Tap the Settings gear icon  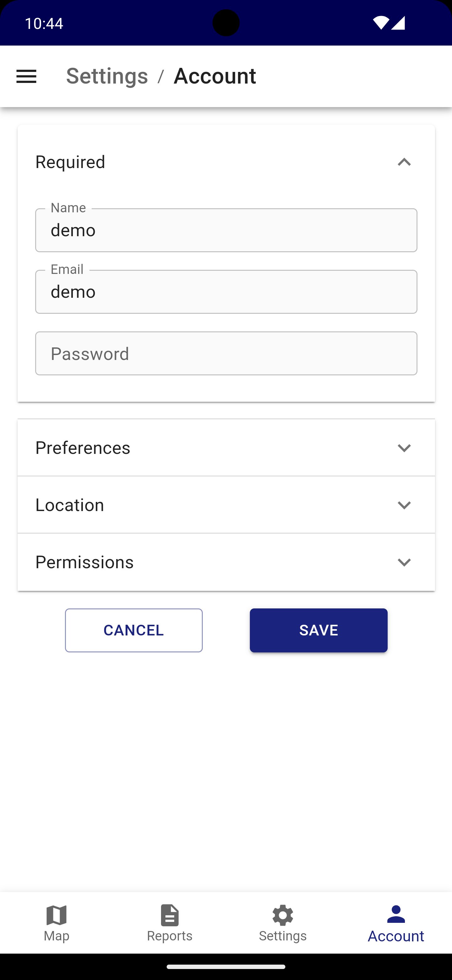(282, 915)
